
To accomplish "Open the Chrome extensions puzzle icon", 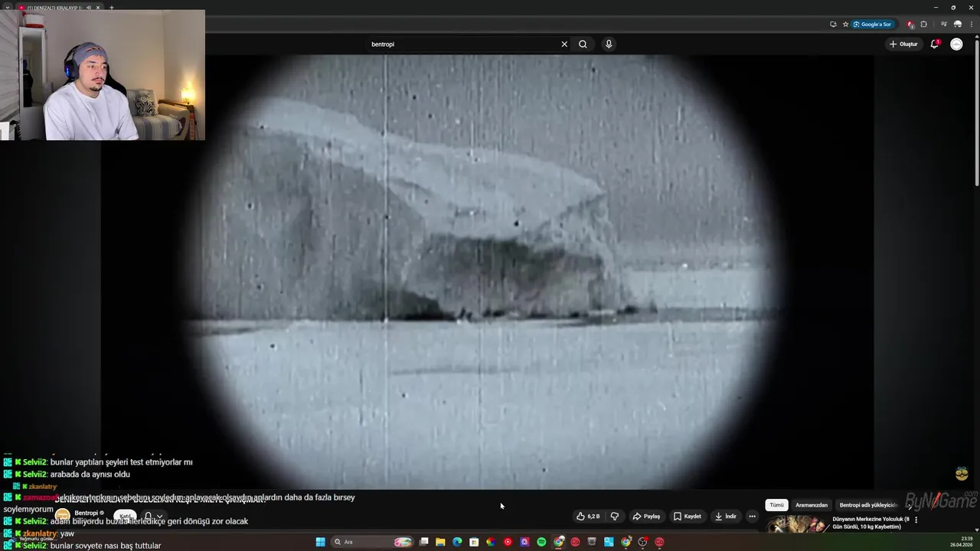I will pos(923,24).
